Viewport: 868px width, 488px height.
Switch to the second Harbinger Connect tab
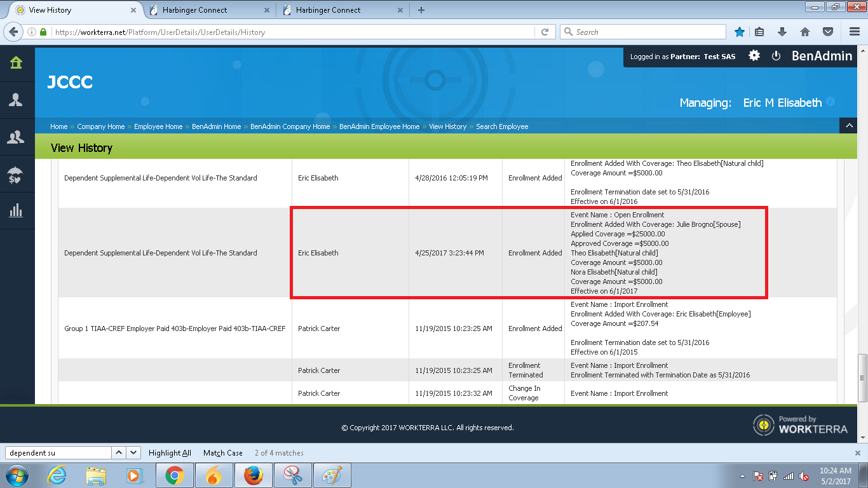coord(344,10)
